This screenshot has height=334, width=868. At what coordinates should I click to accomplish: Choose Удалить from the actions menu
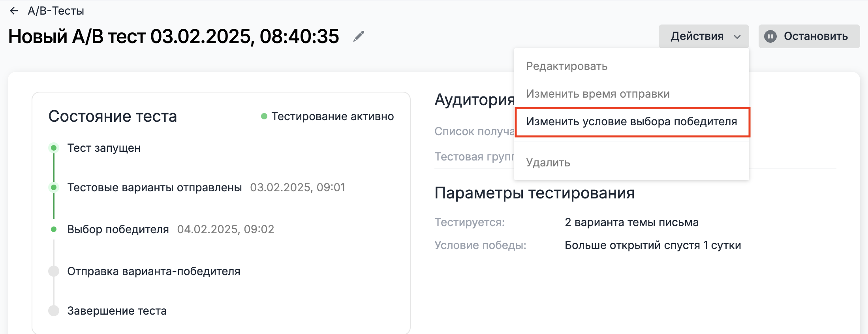(x=548, y=162)
